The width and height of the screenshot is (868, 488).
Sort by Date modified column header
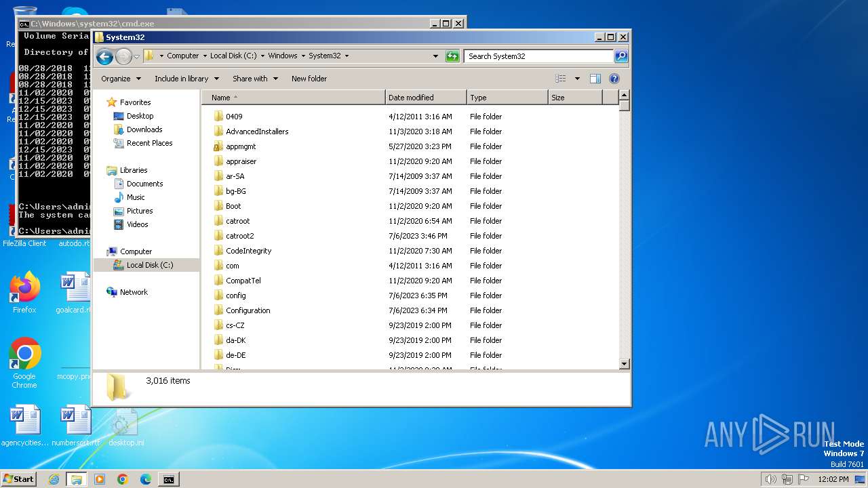point(426,98)
